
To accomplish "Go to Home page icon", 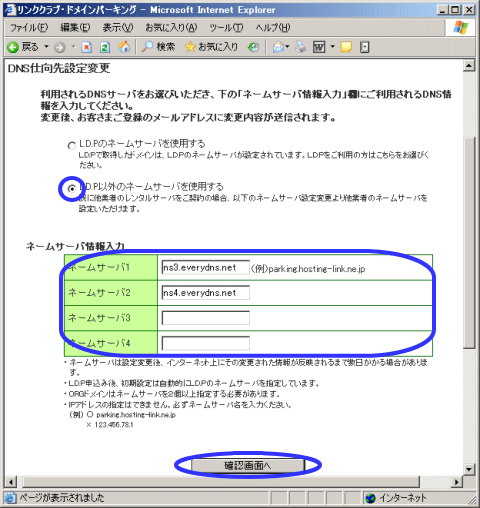I will pos(124,47).
